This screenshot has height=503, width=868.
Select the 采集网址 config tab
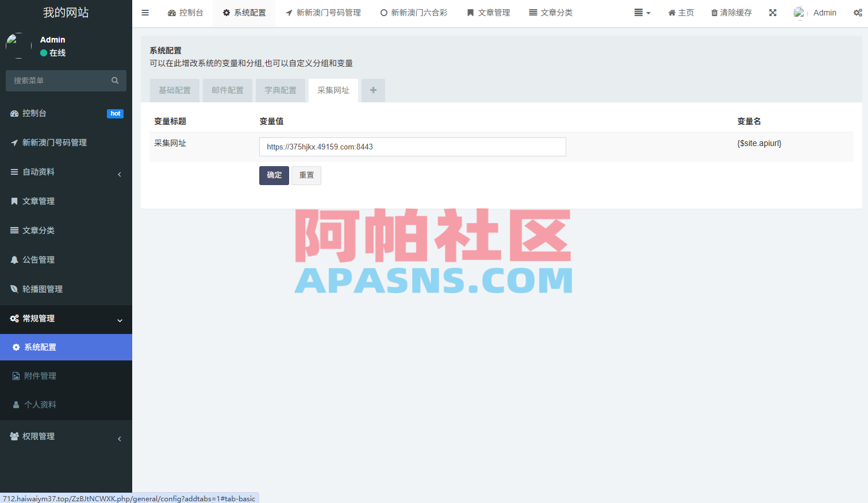point(333,90)
